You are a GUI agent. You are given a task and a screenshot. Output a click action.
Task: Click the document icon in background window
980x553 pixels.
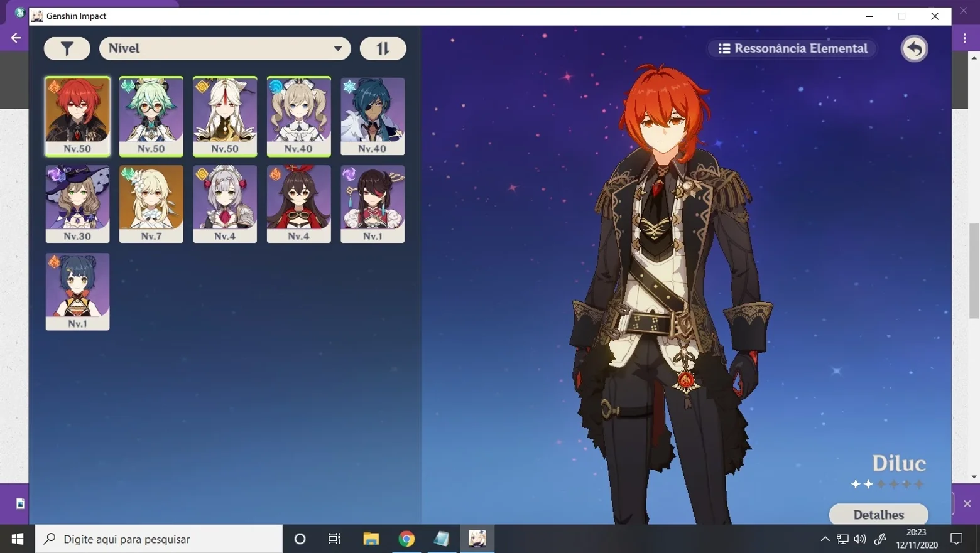[20, 503]
